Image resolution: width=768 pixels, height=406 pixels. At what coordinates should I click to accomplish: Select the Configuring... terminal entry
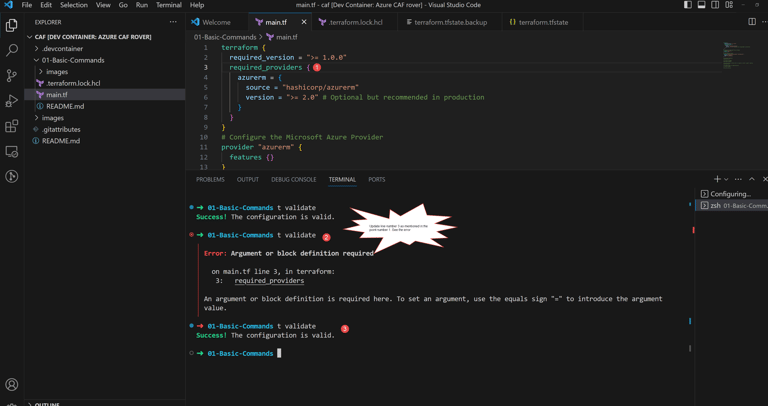(x=731, y=194)
